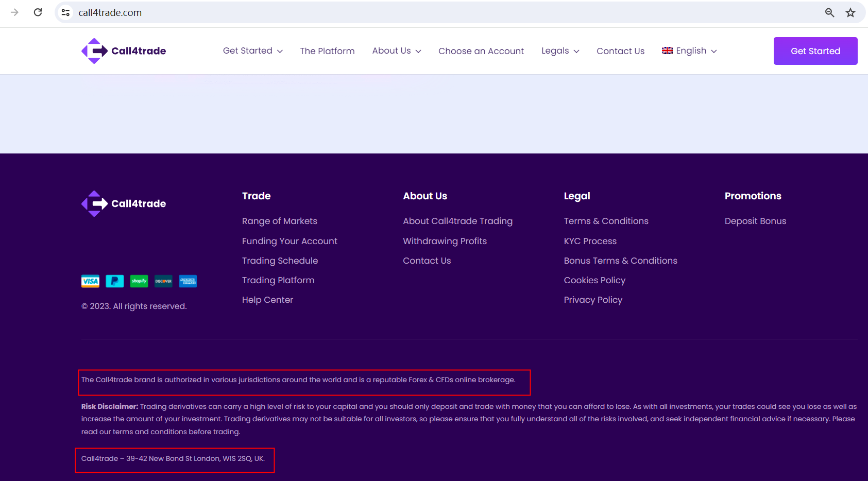Open the Legals dropdown menu
This screenshot has height=481, width=868.
(560, 51)
